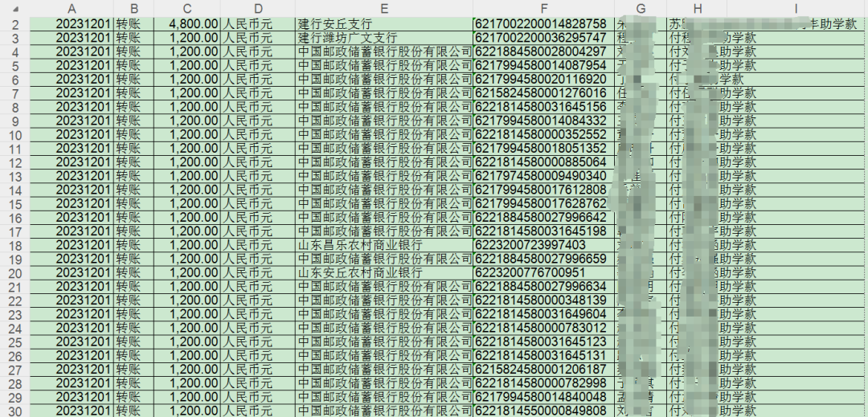Click the 4,800.00 amount cell
868x417 pixels.
(187, 24)
